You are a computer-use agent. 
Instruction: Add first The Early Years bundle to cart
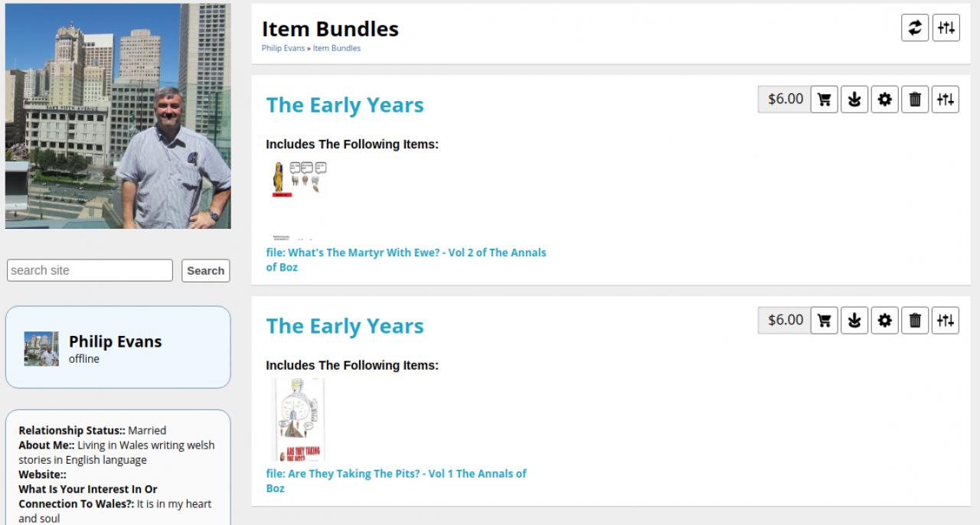point(824,99)
